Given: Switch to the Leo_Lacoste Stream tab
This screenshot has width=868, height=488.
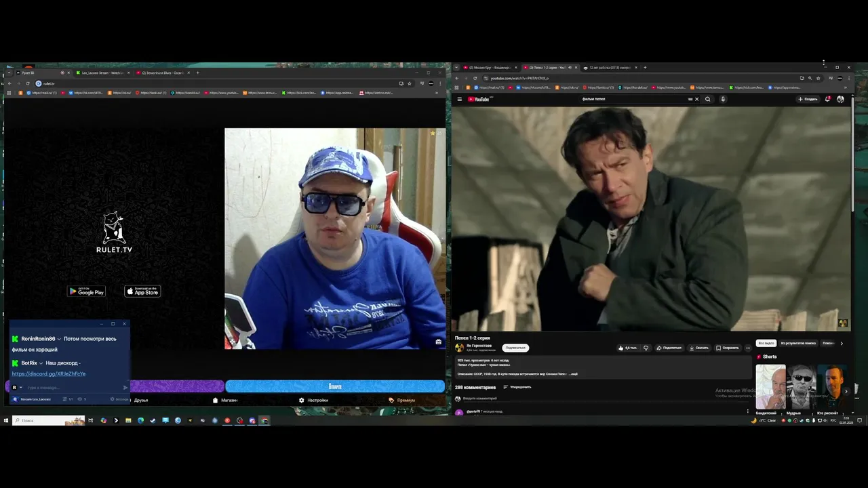Looking at the screenshot, I should pos(102,73).
